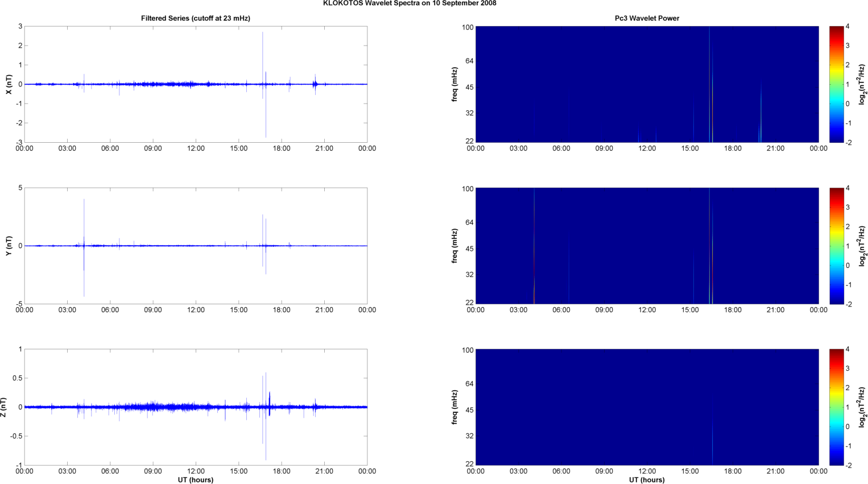Click the '21:00' tick under the bottom spectrogram
Image resolution: width=868 pixels, height=484 pixels.
tap(776, 471)
